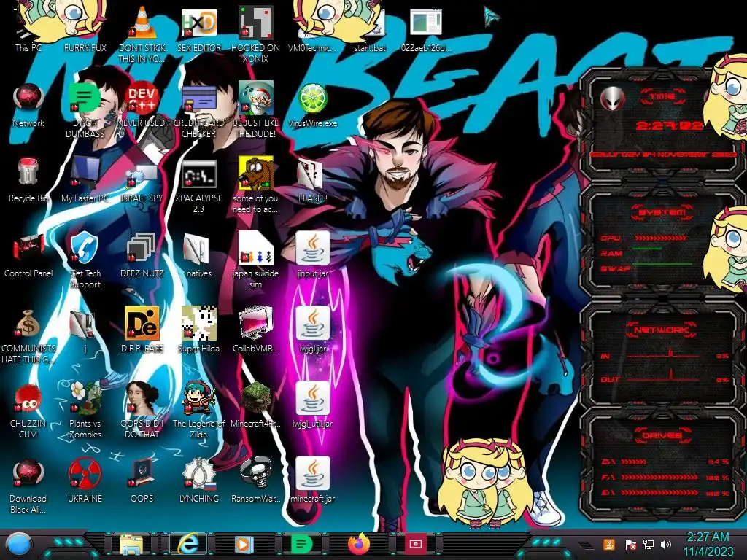Open the RansomWar... skull icon
747x560 pixels.
[255, 481]
